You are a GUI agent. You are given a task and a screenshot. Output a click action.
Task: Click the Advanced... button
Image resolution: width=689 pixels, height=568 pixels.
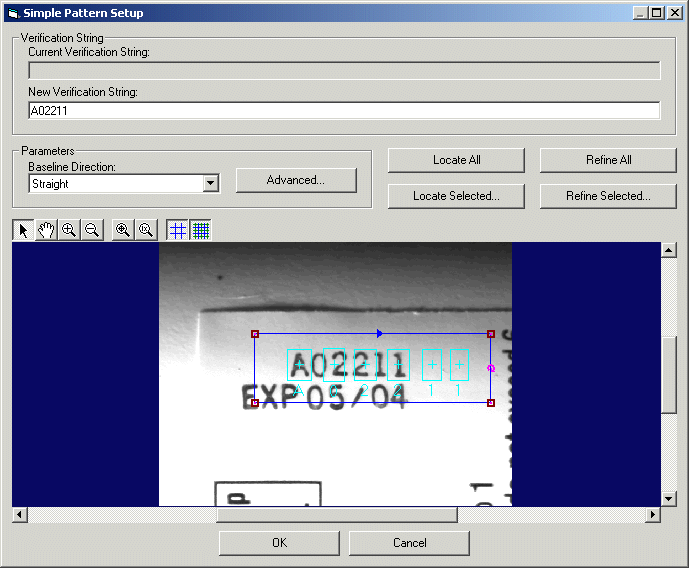[296, 180]
